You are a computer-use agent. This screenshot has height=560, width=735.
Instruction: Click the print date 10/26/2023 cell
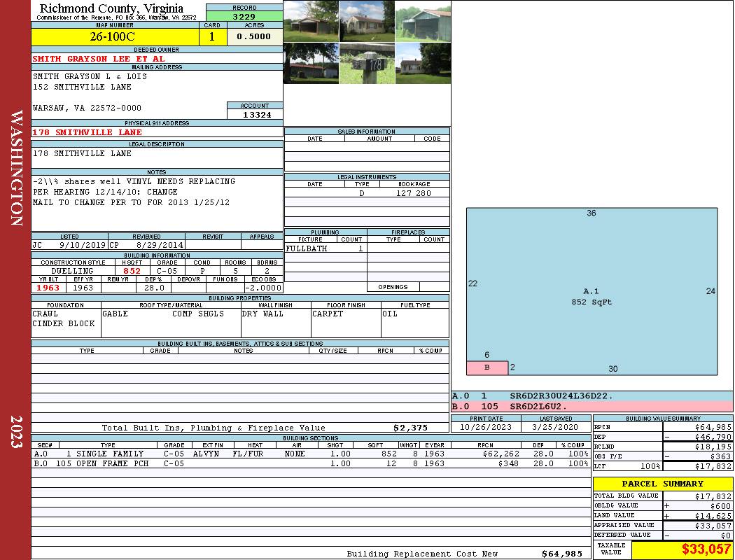(x=486, y=427)
